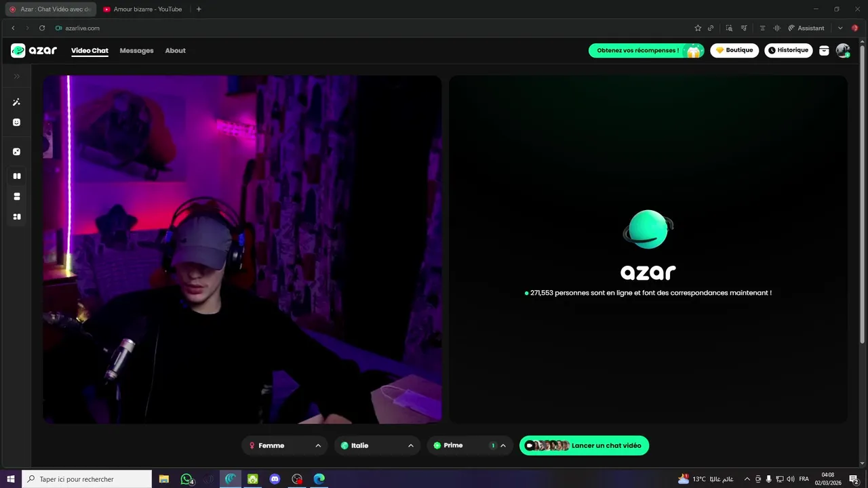Show hidden system tray icons

pos(747,479)
